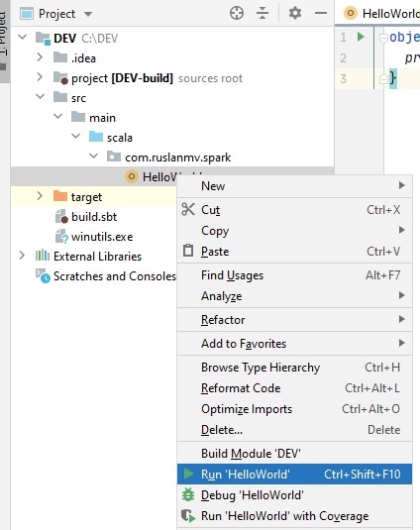The height and width of the screenshot is (530, 420).
Task: Open the Project view dropdown arrow
Action: click(x=88, y=14)
